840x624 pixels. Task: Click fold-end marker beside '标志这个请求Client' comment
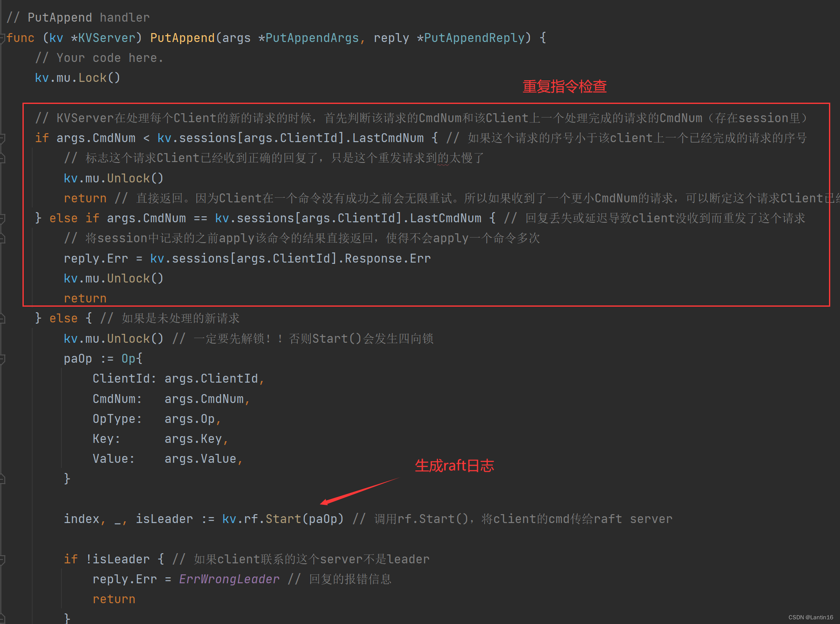click(2, 158)
